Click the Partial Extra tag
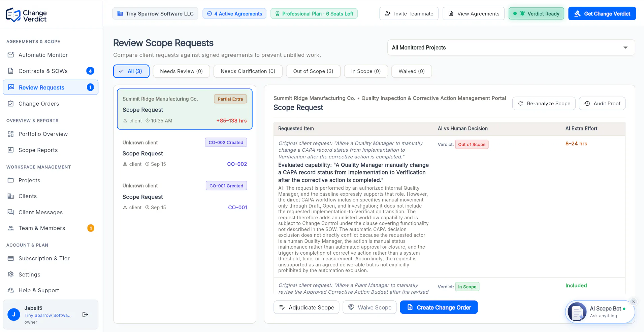Screen dimensions: 644x332 (x=230, y=99)
